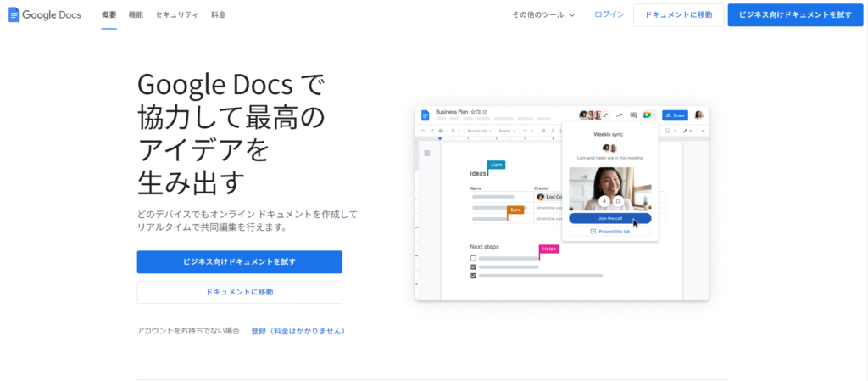
Task: Click header ドキュメントに移動 button
Action: pos(679,15)
